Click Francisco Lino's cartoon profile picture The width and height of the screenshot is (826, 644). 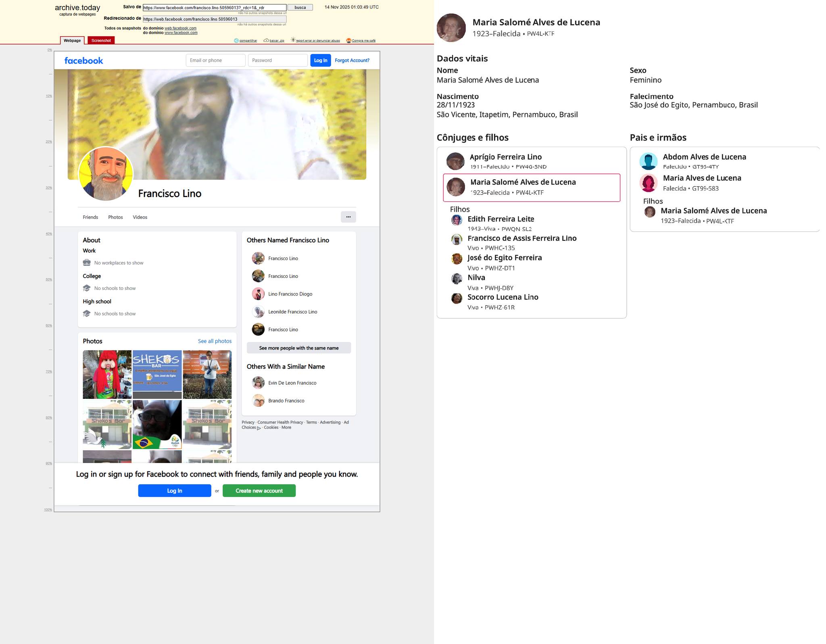coord(106,174)
